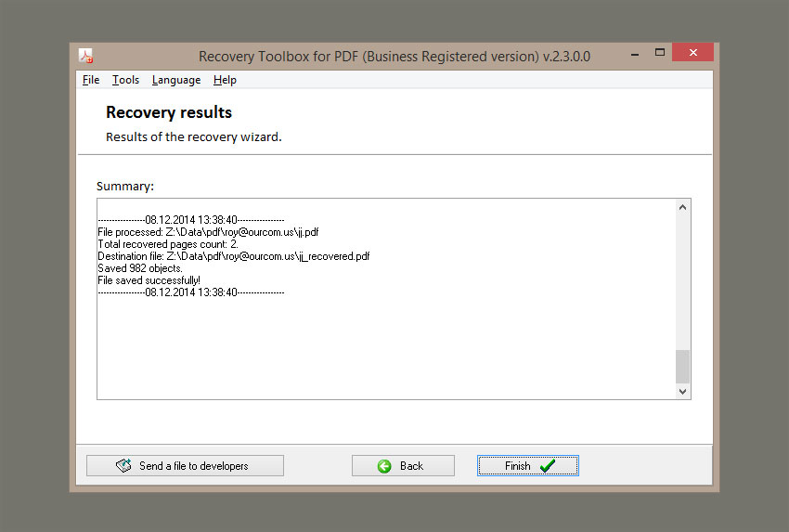
Task: Go Back to previous wizard step
Action: point(403,465)
